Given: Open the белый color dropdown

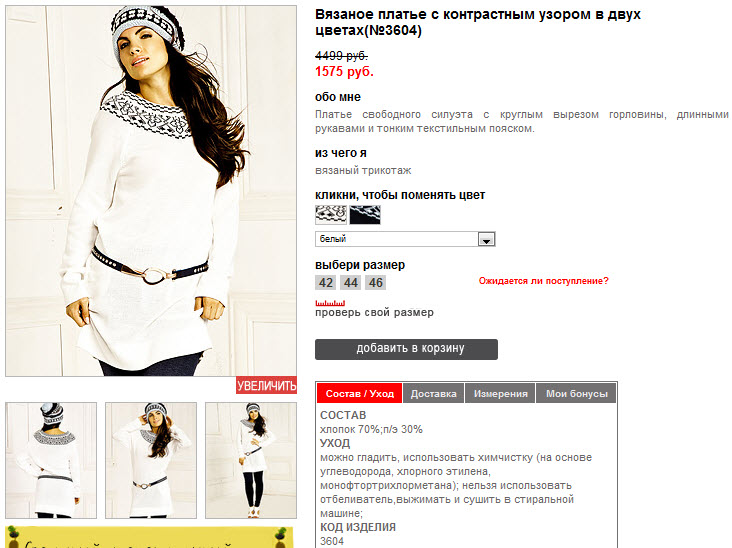Looking at the screenshot, I should (405, 239).
